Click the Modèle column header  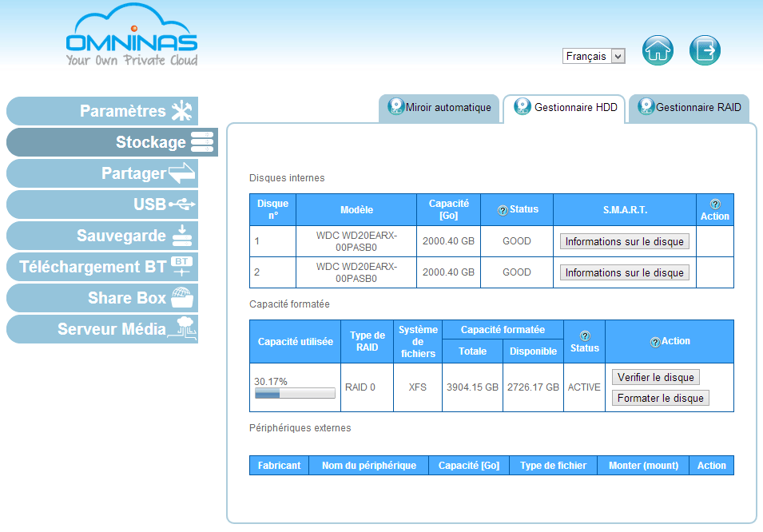pos(356,210)
